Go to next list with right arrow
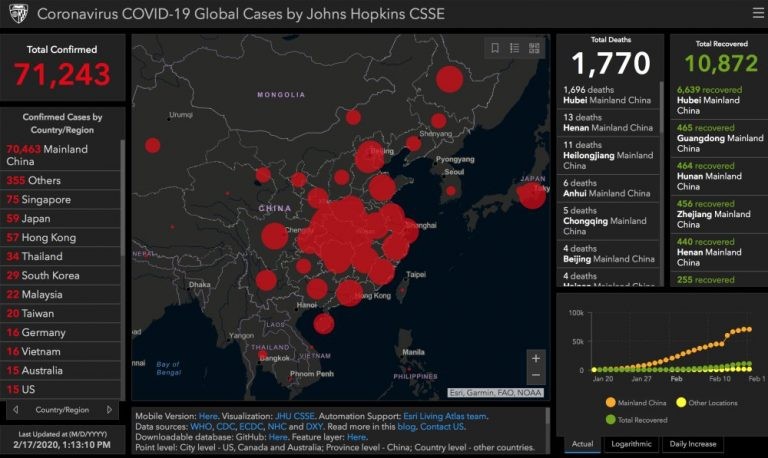Image resolution: width=768 pixels, height=458 pixels. 113,409
